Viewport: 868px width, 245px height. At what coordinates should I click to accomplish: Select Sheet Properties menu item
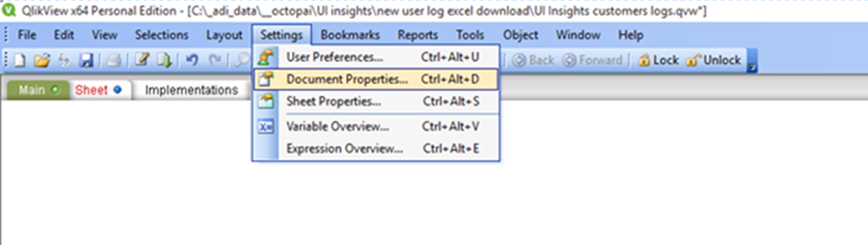pos(333,101)
